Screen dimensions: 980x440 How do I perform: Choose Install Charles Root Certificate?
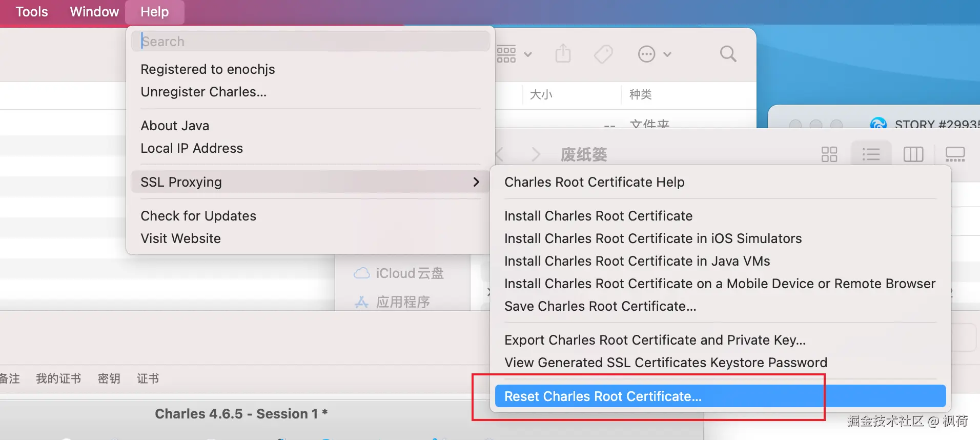point(720,216)
